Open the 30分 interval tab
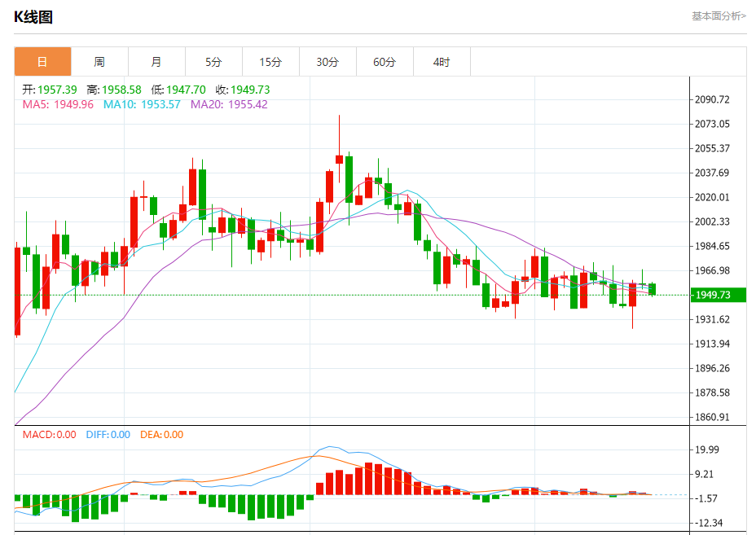This screenshot has height=535, width=756. pos(327,62)
